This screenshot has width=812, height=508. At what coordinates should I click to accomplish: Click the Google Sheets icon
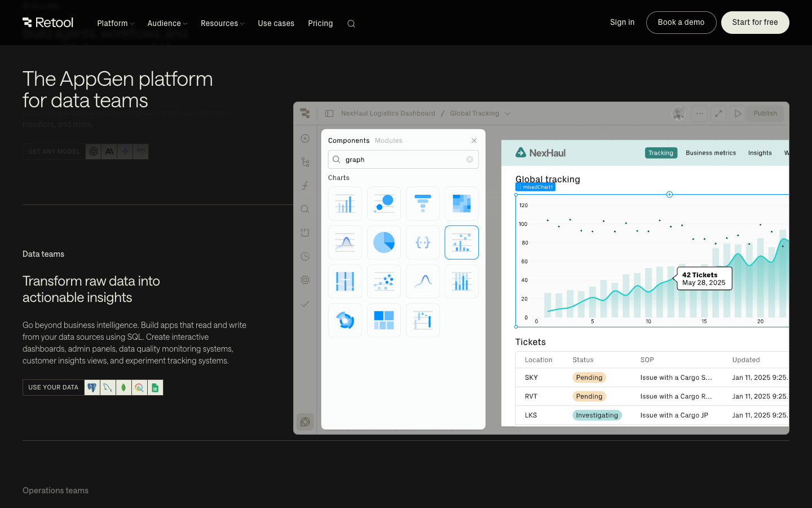(x=155, y=388)
